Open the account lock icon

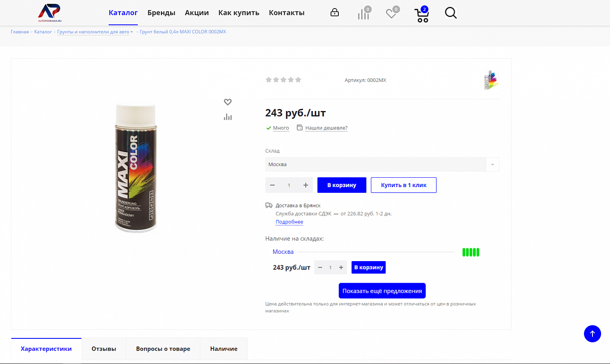(x=335, y=13)
